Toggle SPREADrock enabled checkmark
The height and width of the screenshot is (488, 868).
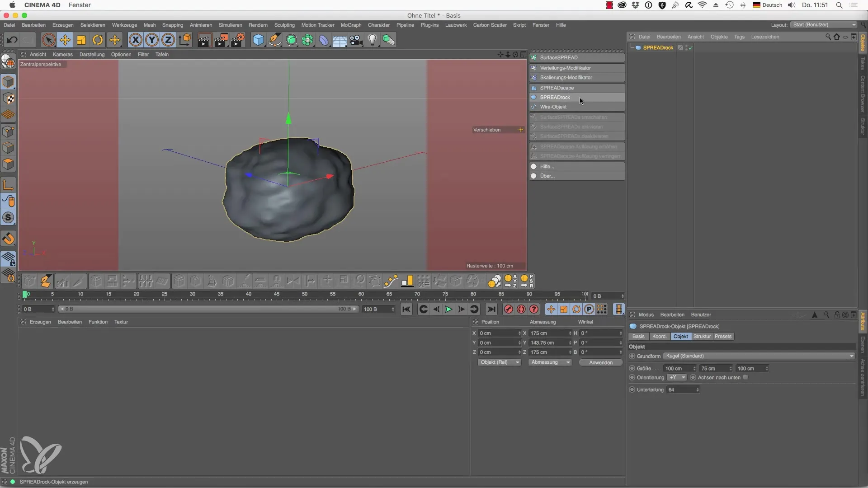coord(691,48)
